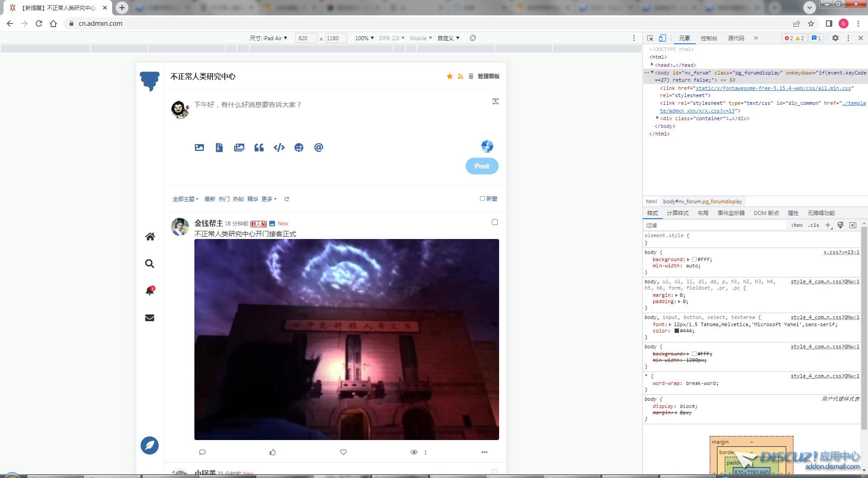Screen dimensions: 868x478
Task: Click the quote icon in post editor
Action: tap(259, 148)
